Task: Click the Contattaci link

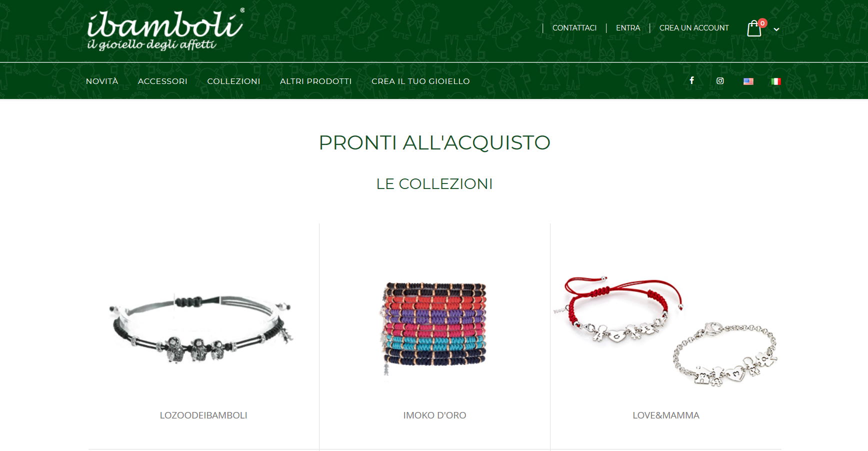Action: tap(574, 28)
